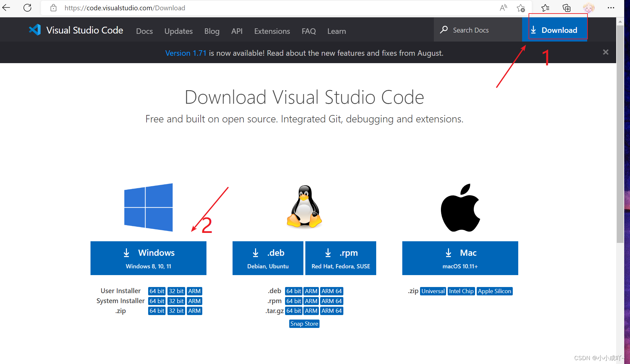Screen dimensions: 630x364
Task: Click the Apple logo
Action: (x=460, y=207)
